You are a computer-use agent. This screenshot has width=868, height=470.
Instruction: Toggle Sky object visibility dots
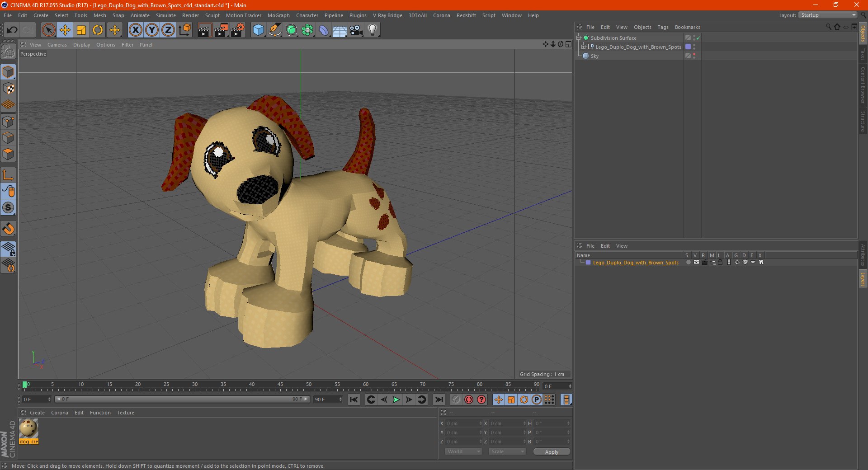(694, 56)
